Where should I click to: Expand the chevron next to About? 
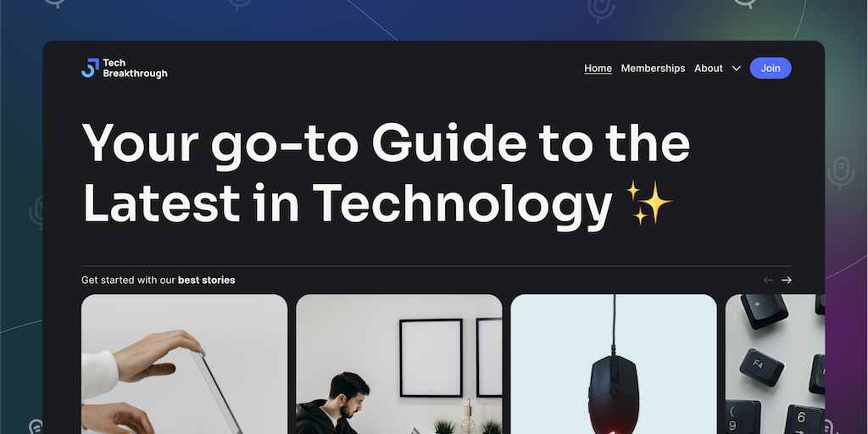[x=737, y=68]
